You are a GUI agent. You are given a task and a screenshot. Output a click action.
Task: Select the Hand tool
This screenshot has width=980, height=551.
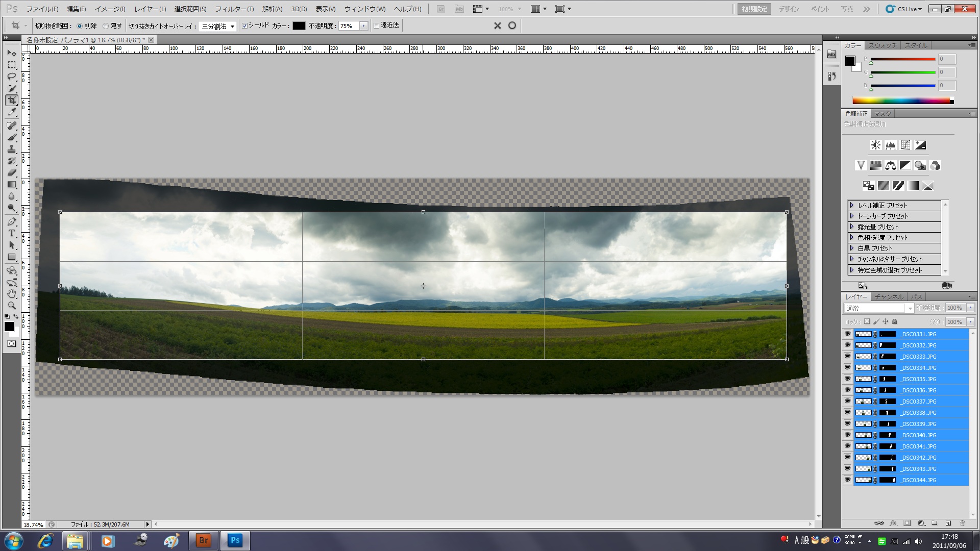pyautogui.click(x=12, y=294)
